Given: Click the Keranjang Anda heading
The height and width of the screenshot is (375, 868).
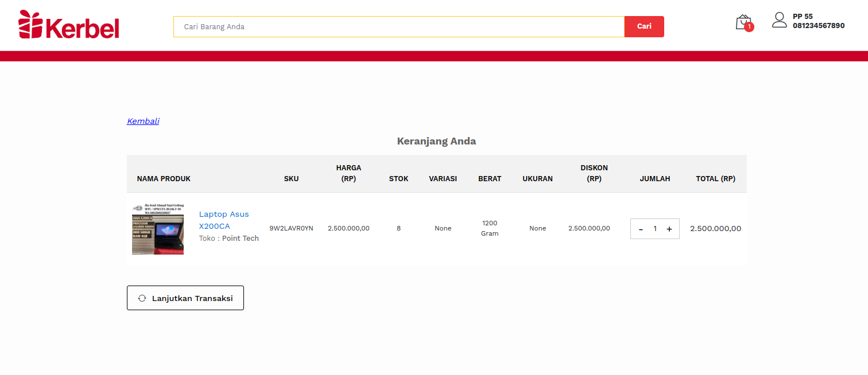Looking at the screenshot, I should coord(436,141).
